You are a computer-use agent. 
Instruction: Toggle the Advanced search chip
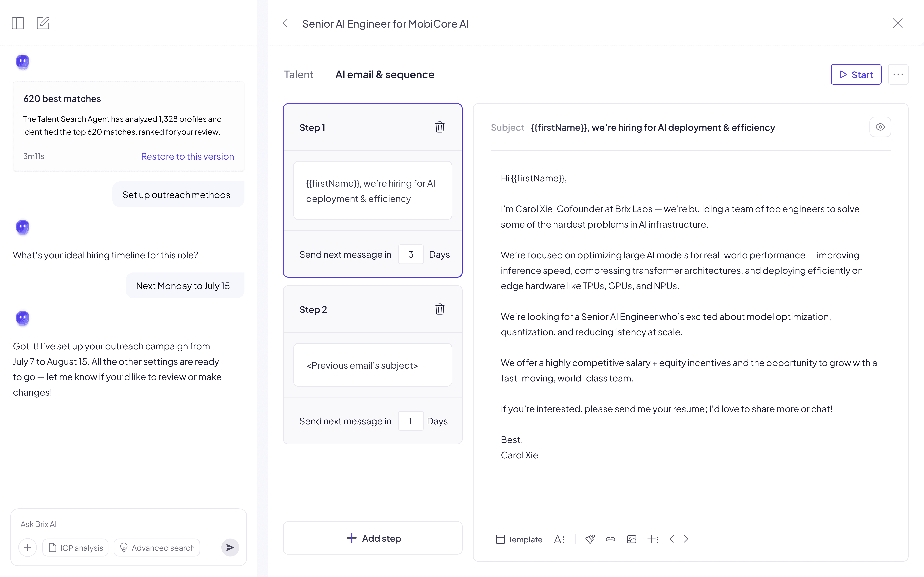click(157, 548)
